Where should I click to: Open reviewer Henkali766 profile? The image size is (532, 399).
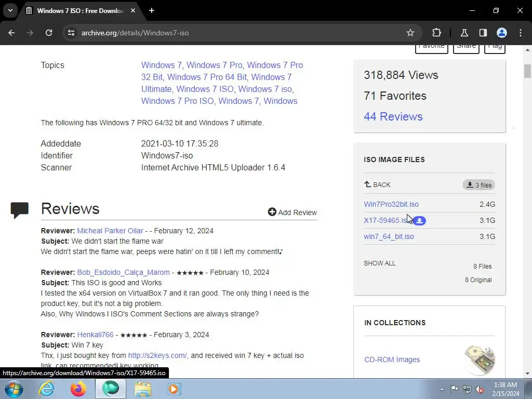click(96, 335)
